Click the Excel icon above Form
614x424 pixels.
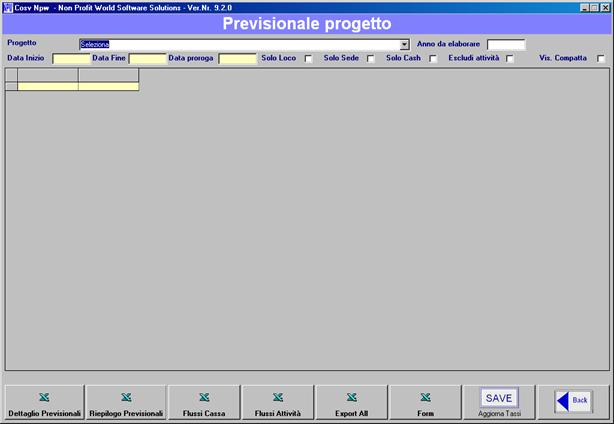(425, 397)
